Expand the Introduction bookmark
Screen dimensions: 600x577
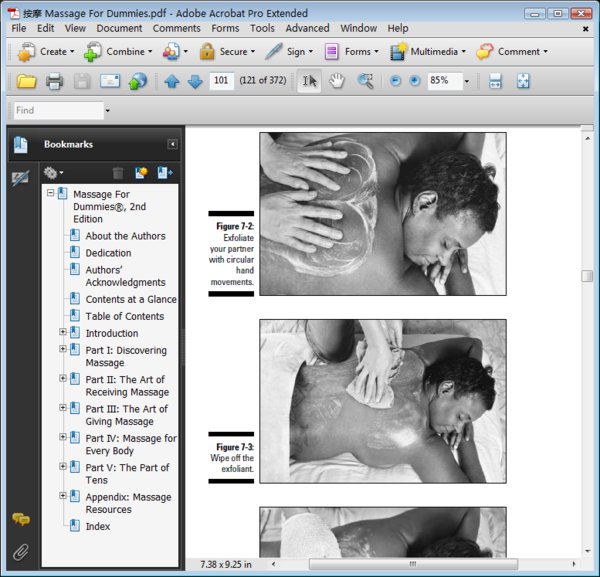click(x=63, y=332)
